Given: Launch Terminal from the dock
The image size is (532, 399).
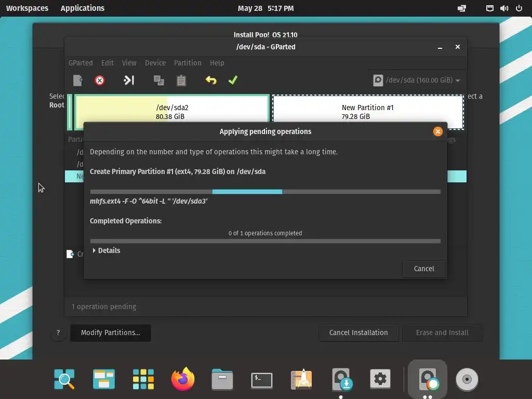Looking at the screenshot, I should [x=262, y=380].
